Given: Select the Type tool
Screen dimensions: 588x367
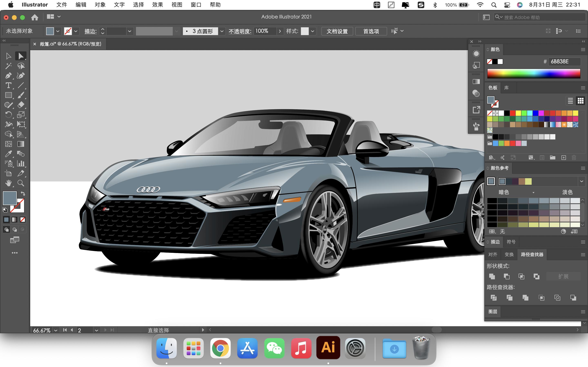Looking at the screenshot, I should 9,85.
